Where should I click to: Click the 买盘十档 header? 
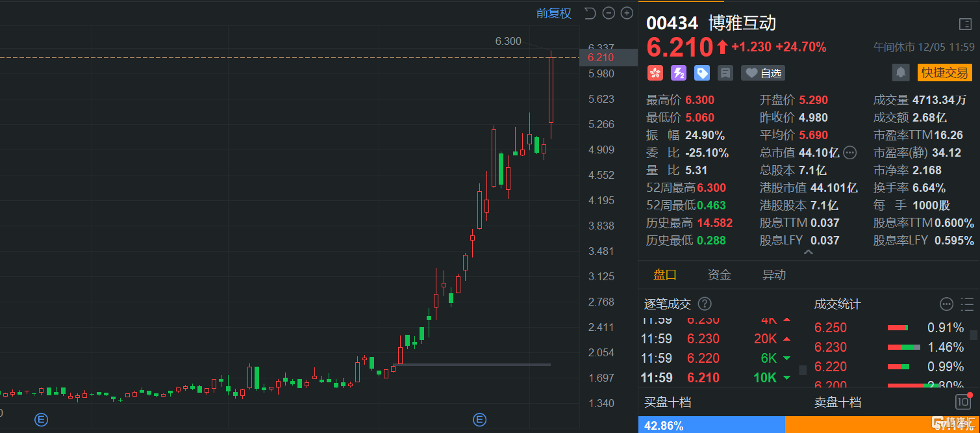click(668, 402)
